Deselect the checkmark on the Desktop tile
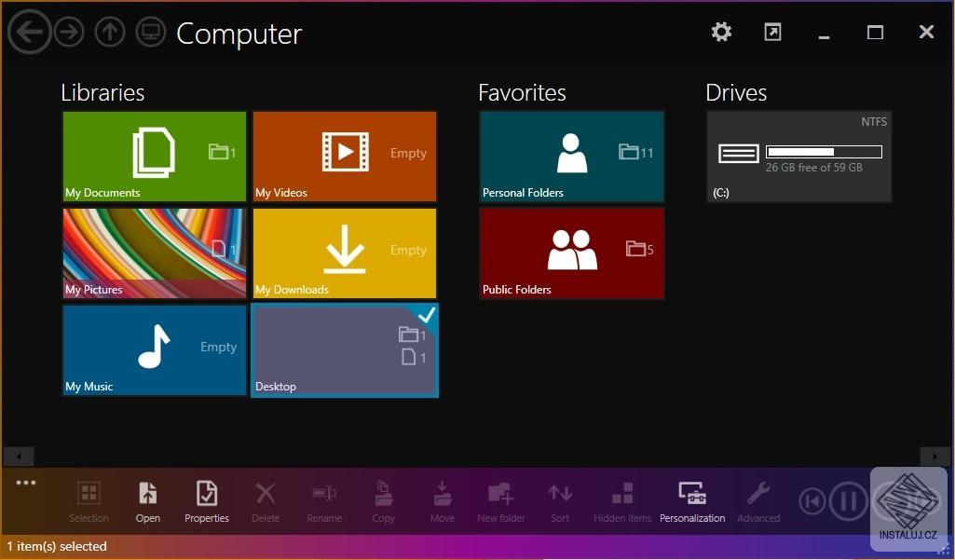The height and width of the screenshot is (560, 955). (x=428, y=315)
